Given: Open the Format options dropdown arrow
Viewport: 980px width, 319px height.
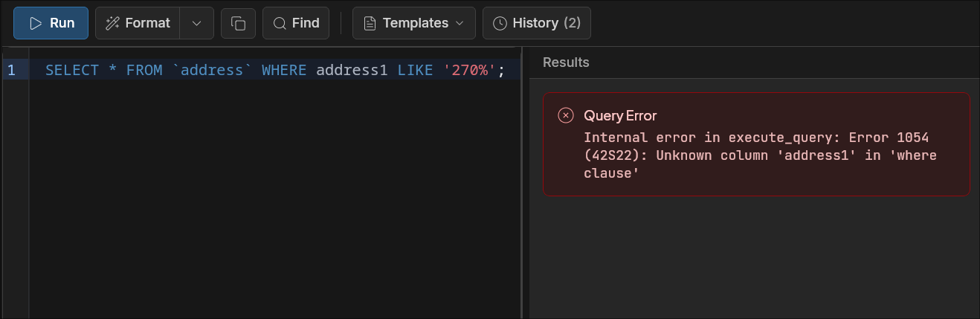Looking at the screenshot, I should coord(197,23).
